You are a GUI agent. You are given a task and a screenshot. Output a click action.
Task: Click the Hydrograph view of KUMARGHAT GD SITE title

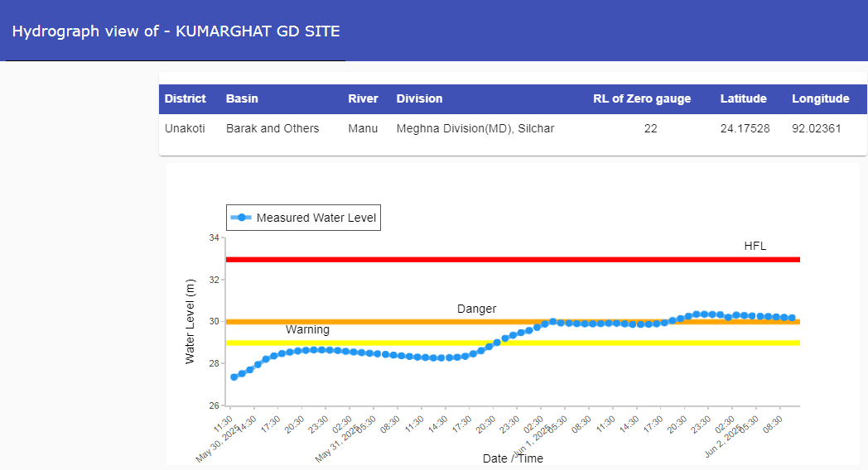point(176,31)
